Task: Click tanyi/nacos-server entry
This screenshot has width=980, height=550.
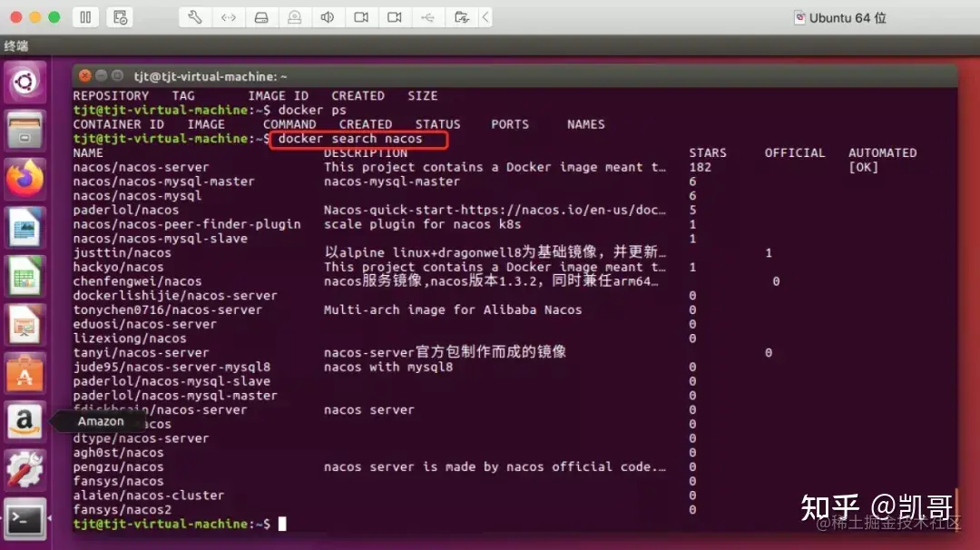Action: click(142, 352)
